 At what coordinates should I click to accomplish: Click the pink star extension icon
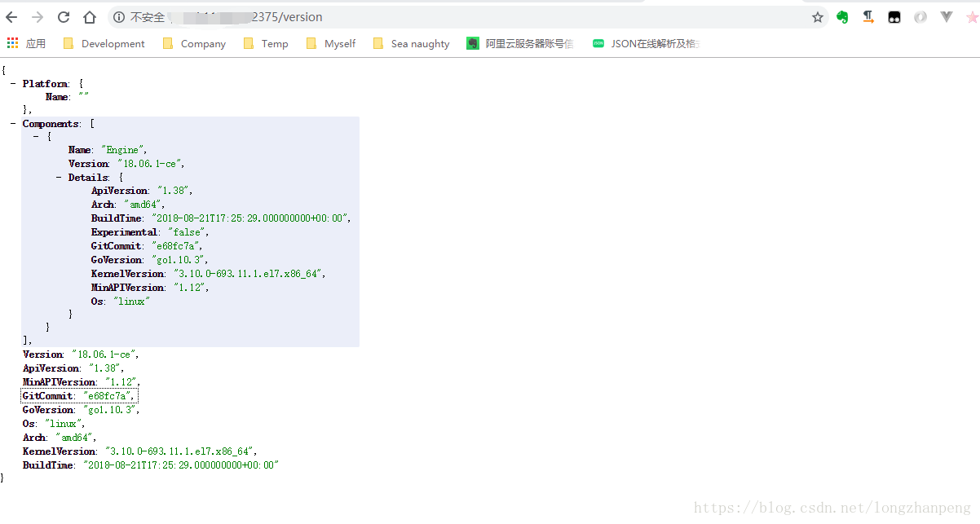point(972,17)
